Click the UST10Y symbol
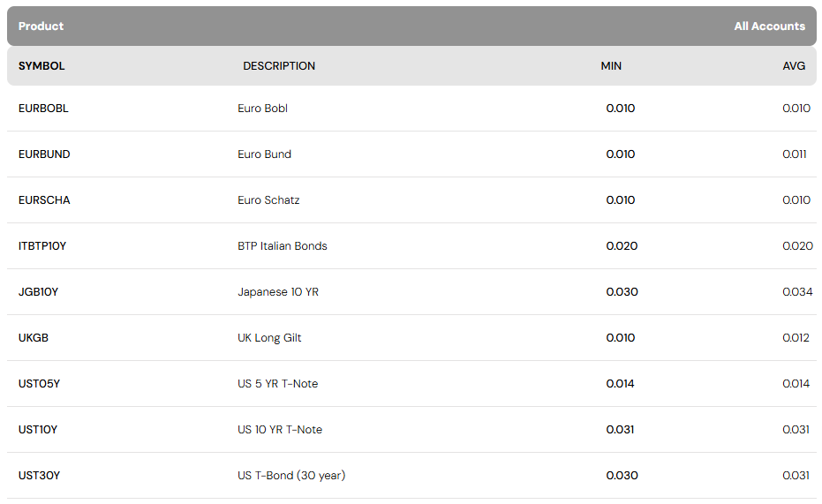Viewport: 822px width, 504px height. click(38, 430)
